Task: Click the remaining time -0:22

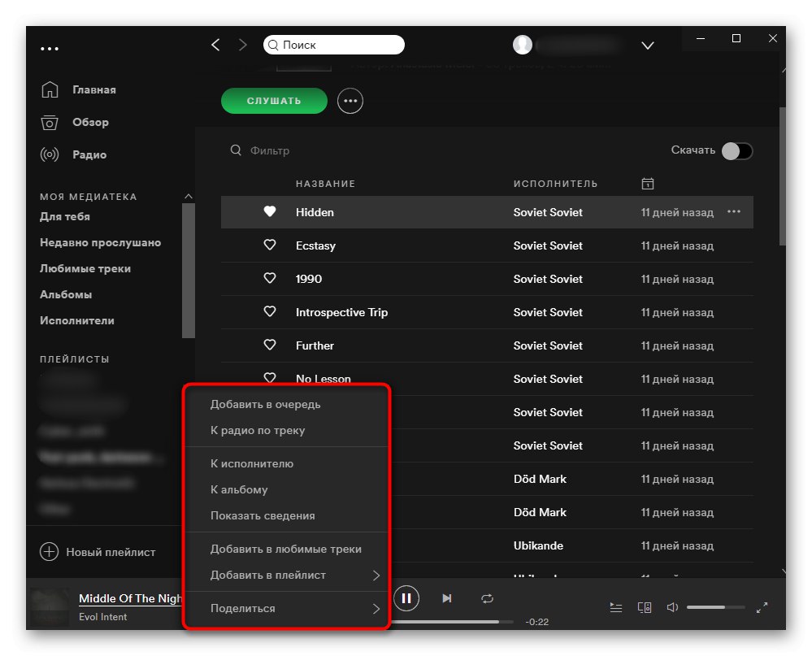Action: (x=536, y=622)
